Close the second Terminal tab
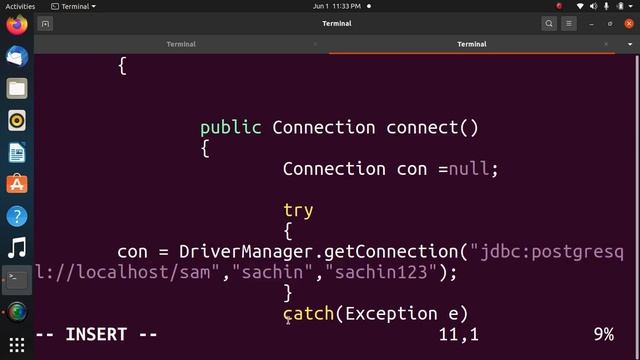 tap(606, 44)
